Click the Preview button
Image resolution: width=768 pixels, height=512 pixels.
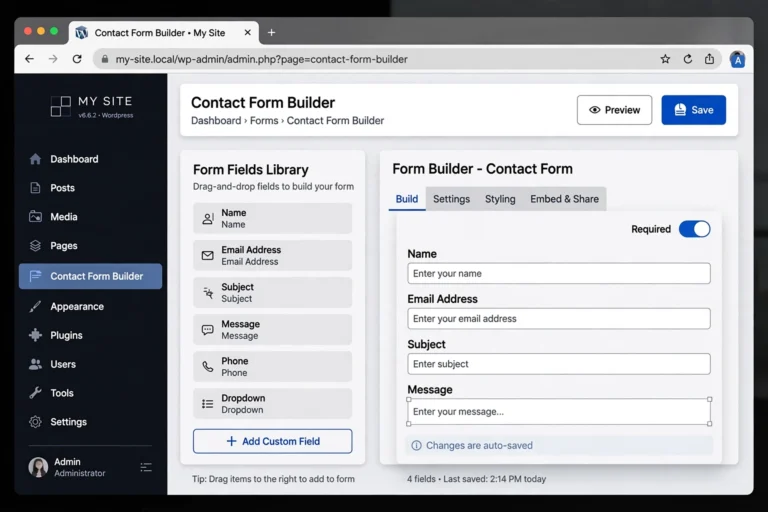614,110
